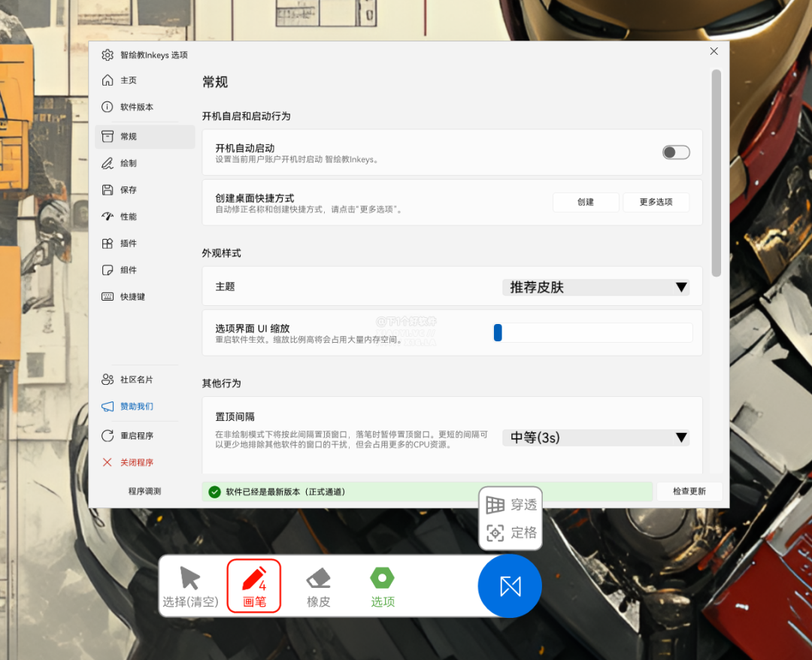Select the 橡皮 eraser tool

click(318, 586)
